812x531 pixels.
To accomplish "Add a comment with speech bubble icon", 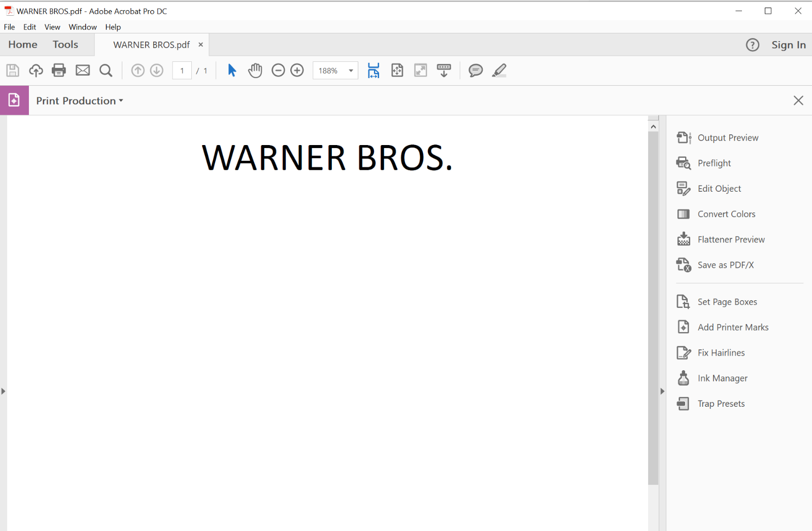I will (x=476, y=70).
